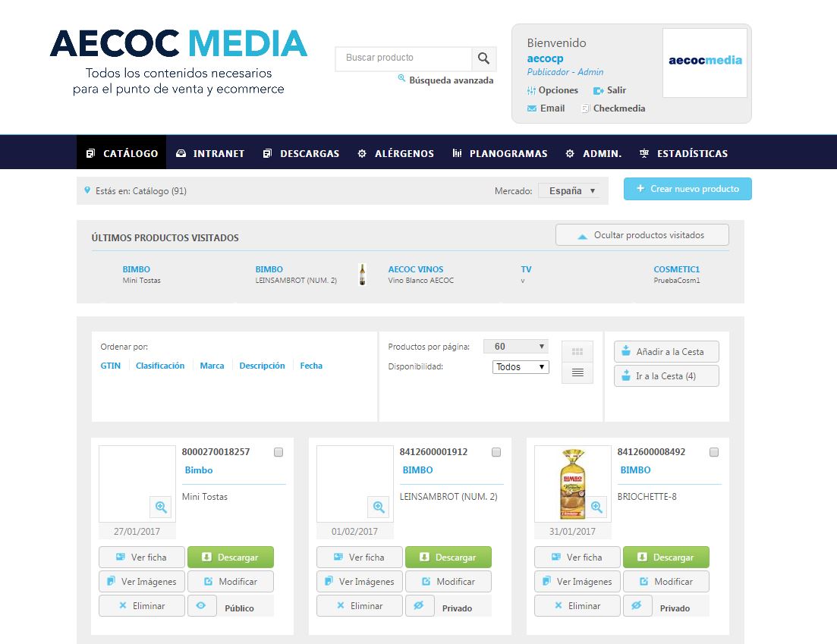Screen dimensions: 837x644
Task: Open the Email link
Action: point(546,108)
